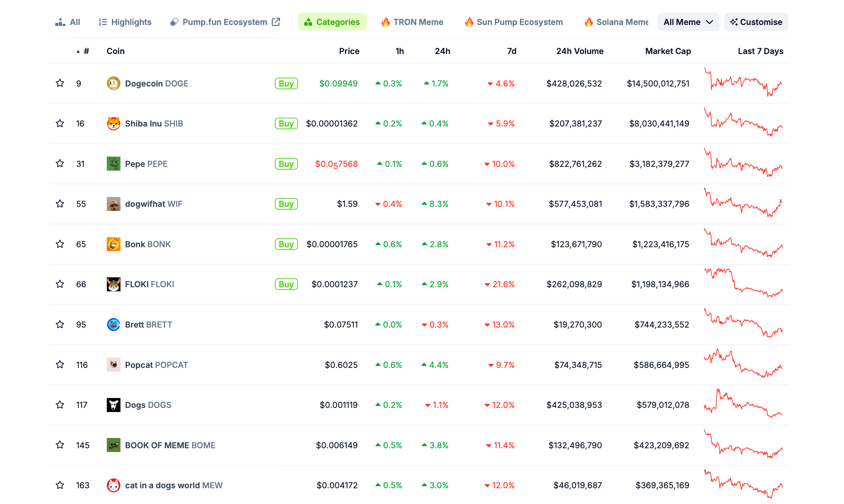Image resolution: width=844 pixels, height=504 pixels.
Task: Click the cat in a dogs world logo
Action: pos(113,485)
